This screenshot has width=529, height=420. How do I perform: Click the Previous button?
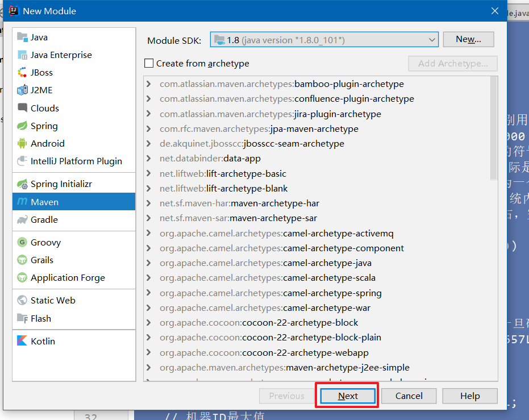[x=287, y=396]
